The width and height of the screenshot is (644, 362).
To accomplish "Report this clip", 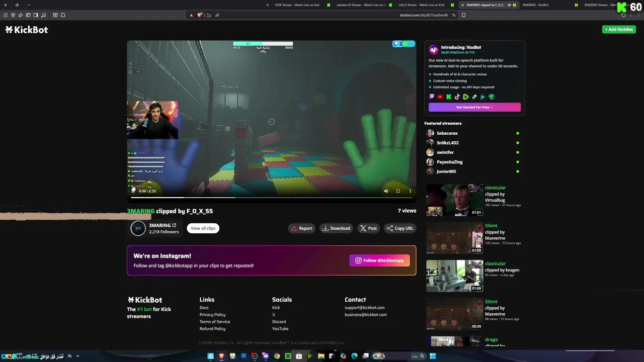I will 302,228.
